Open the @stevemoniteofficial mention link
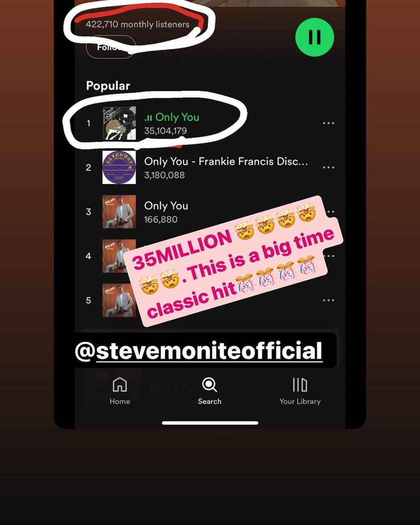 (198, 350)
